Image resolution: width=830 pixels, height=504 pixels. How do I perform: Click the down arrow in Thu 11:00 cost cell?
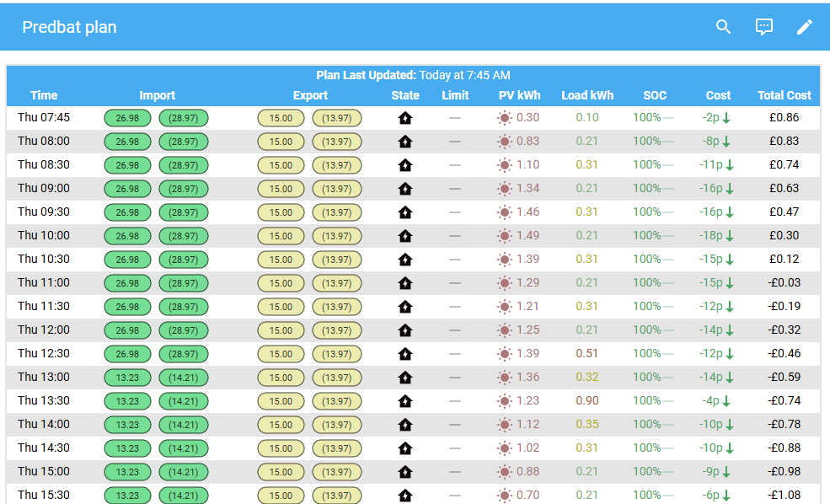(730, 283)
